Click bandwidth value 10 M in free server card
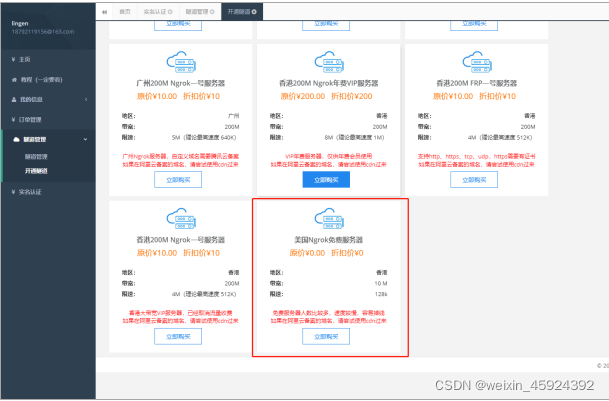 pos(381,284)
